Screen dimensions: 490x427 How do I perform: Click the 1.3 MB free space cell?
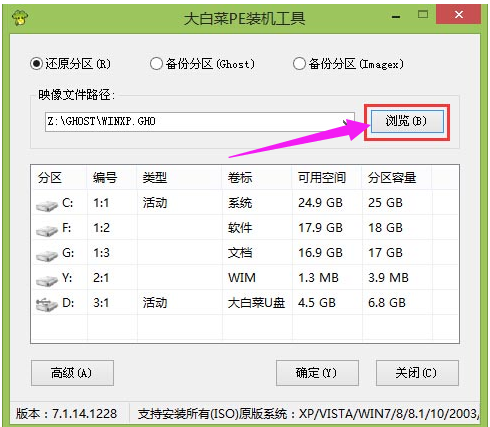tap(318, 278)
